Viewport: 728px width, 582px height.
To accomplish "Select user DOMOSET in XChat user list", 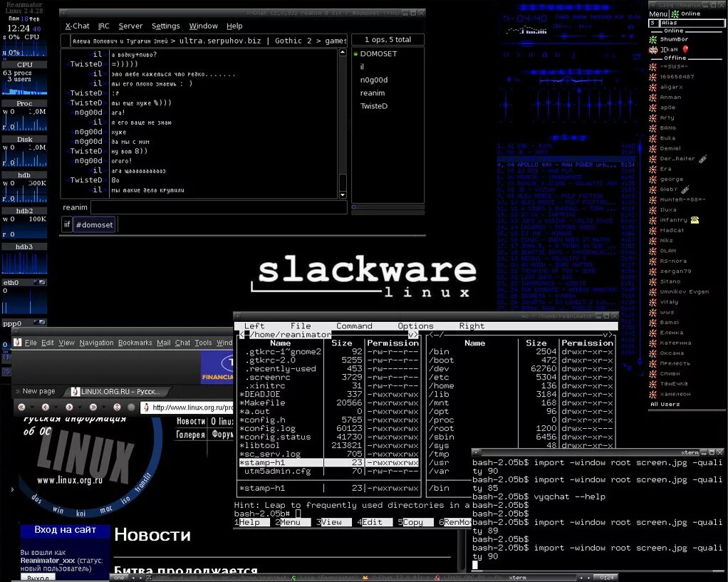I will coord(378,54).
